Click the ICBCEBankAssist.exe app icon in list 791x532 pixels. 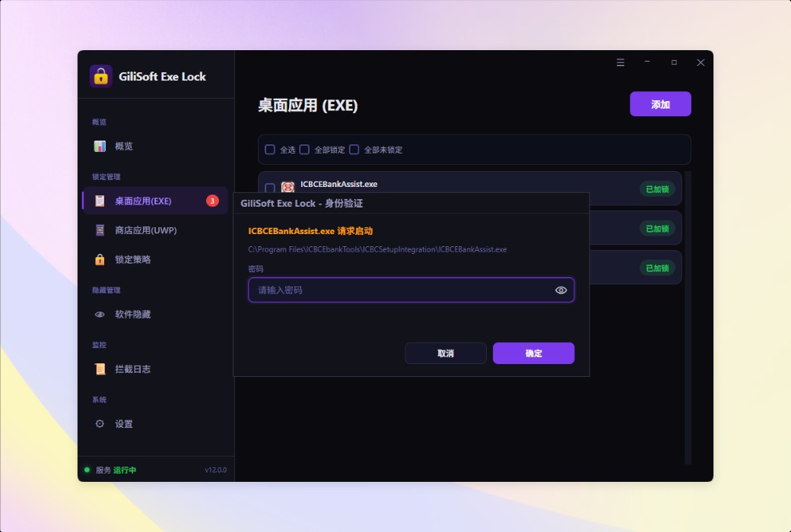click(287, 188)
